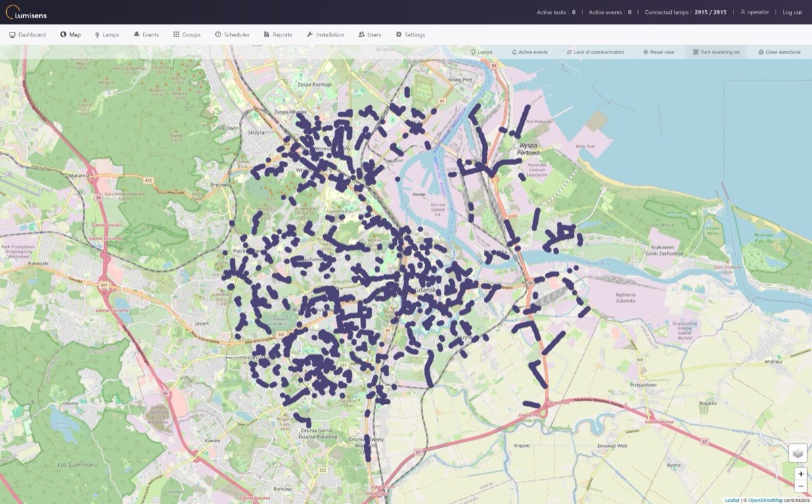Open the Settings page
This screenshot has height=504, width=812.
[410, 35]
